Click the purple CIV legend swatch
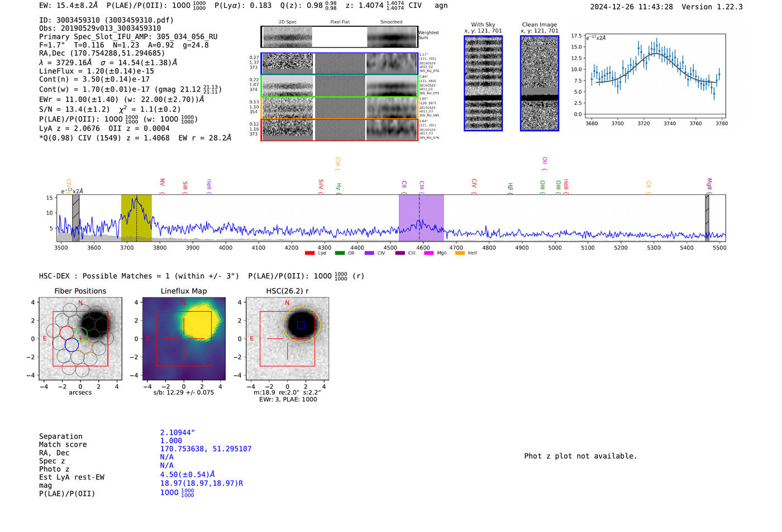 pyautogui.click(x=369, y=253)
